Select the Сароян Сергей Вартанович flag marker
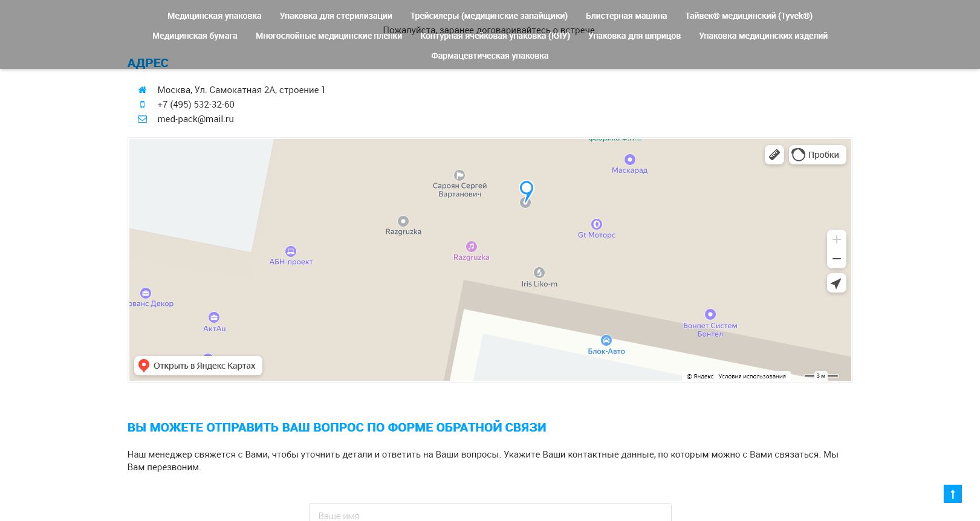The height and width of the screenshot is (521, 980). pos(459,175)
